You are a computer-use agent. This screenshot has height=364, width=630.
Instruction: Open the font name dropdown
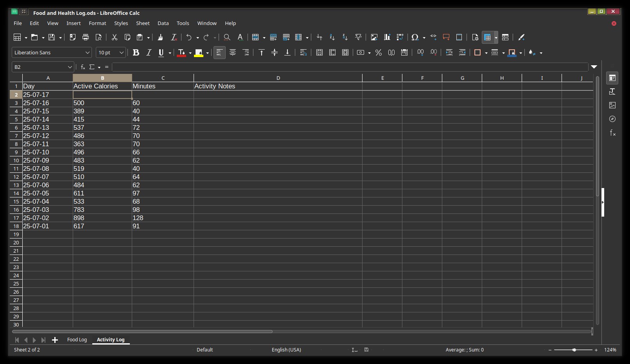(x=88, y=52)
